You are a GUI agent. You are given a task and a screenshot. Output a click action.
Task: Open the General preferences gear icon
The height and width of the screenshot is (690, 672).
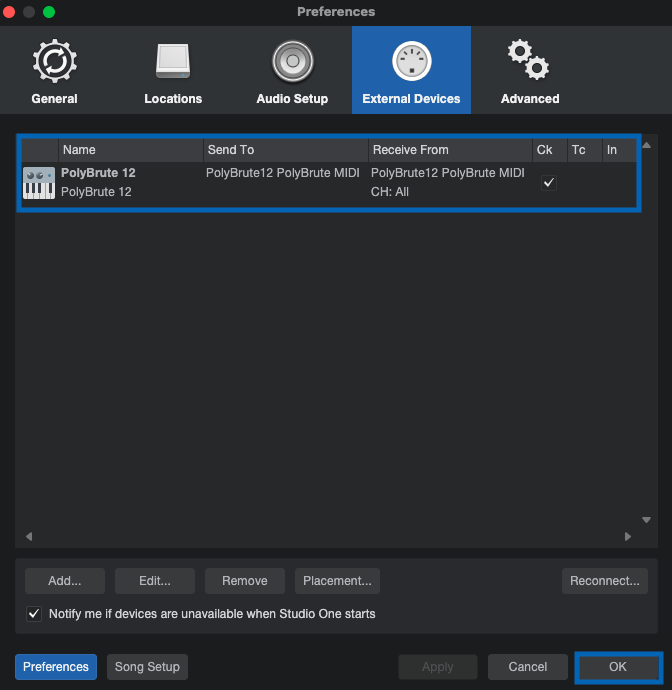click(55, 61)
